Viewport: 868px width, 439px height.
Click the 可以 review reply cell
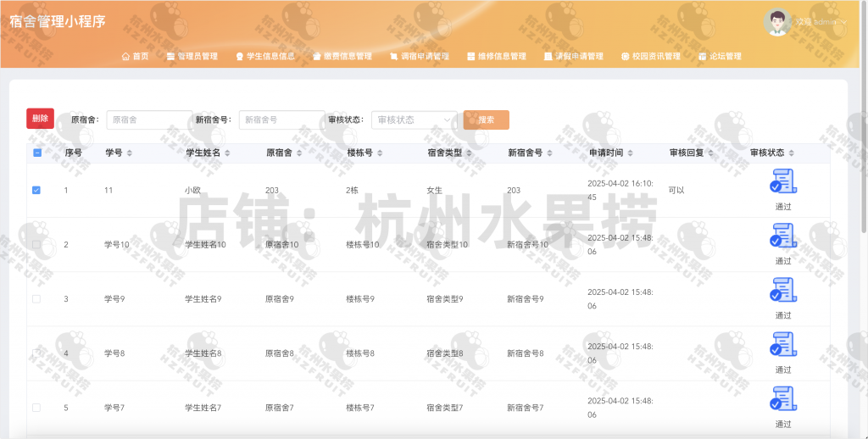tap(676, 190)
